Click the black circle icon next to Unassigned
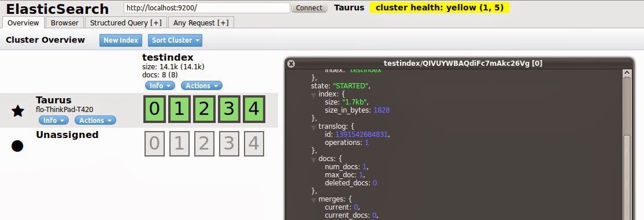This screenshot has width=644, height=220. pos(17,146)
